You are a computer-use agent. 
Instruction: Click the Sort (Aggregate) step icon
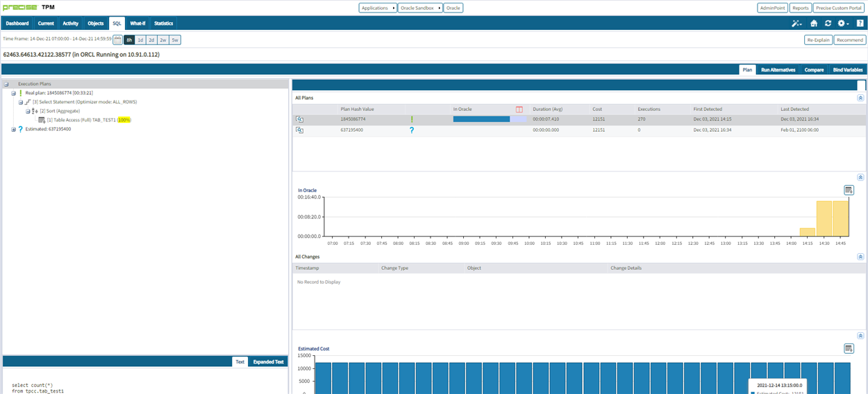click(35, 111)
